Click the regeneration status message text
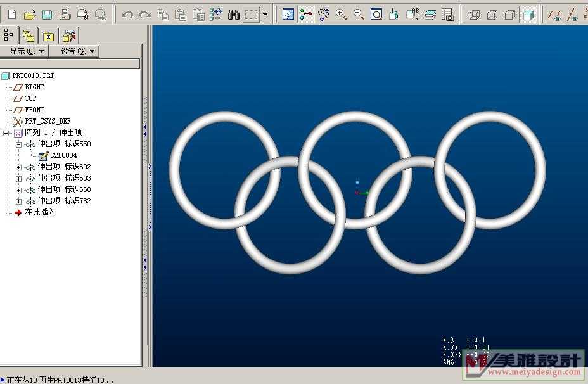This screenshot has width=588, height=384. tap(60, 380)
